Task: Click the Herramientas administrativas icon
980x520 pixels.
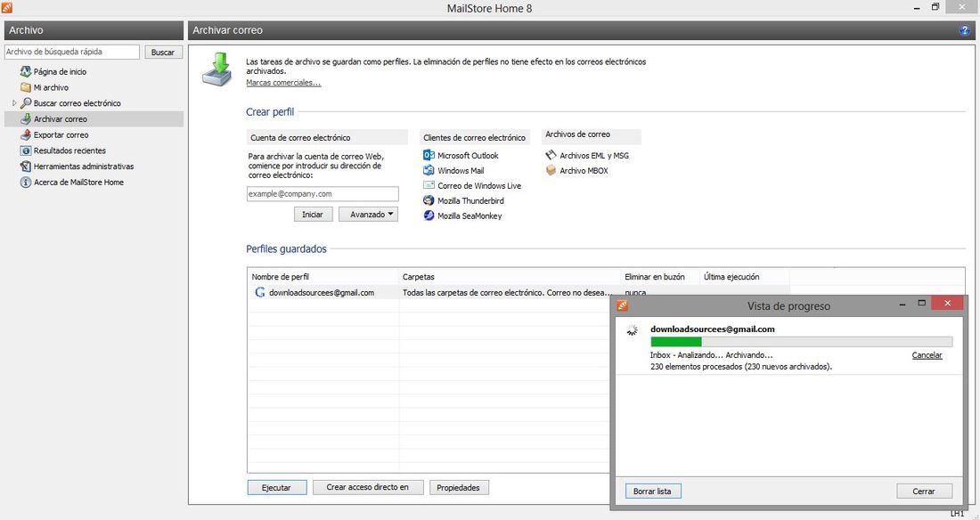Action: 26,167
